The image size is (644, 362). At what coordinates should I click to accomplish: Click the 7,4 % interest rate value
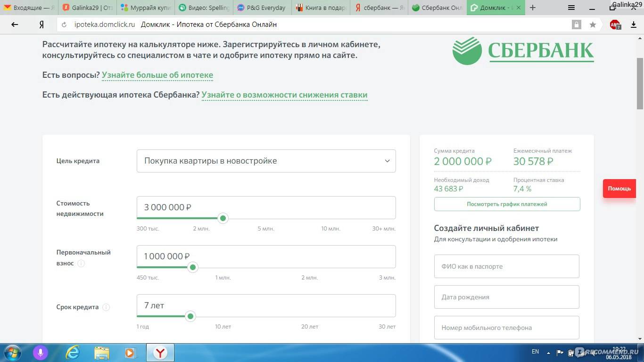(522, 189)
